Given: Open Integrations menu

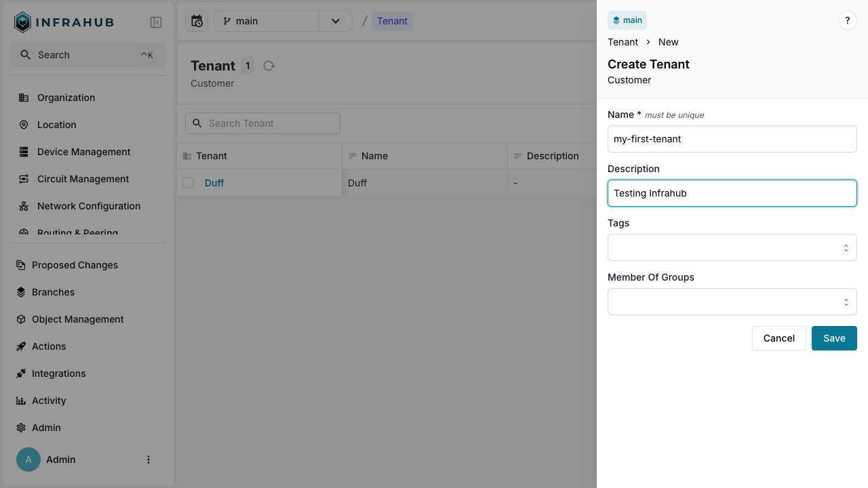Looking at the screenshot, I should [88, 373].
